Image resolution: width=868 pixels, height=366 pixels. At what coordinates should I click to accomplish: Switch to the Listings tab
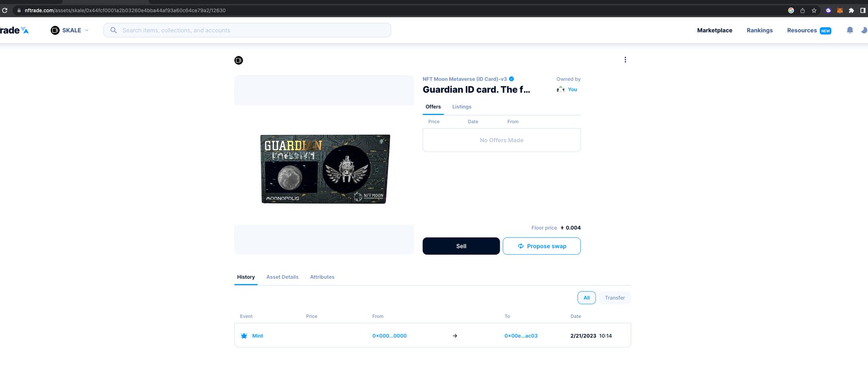tap(462, 107)
